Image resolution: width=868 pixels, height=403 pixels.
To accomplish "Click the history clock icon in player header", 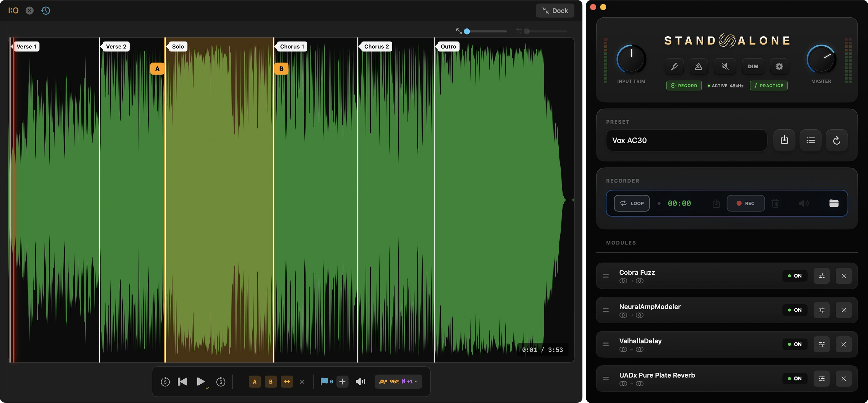I will [x=46, y=11].
